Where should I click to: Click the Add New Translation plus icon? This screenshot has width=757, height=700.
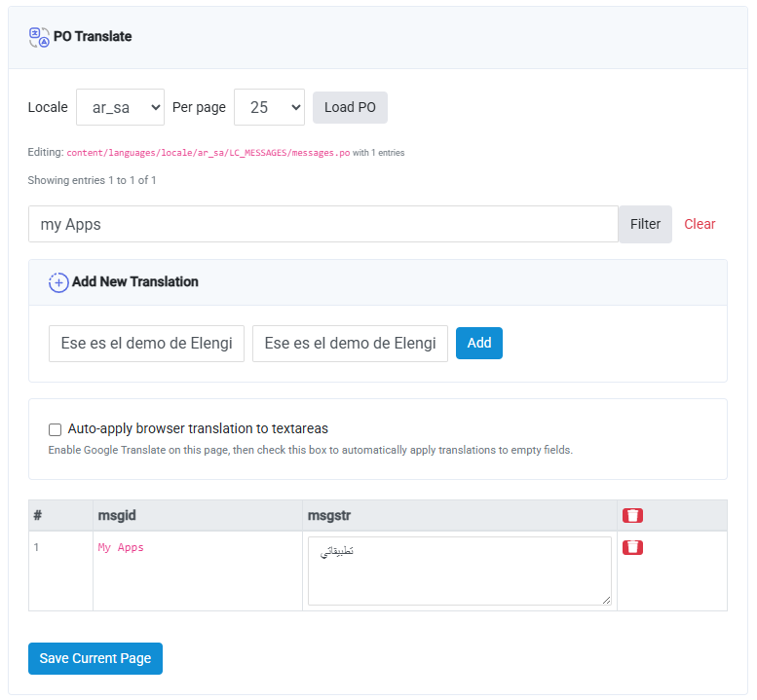pos(58,282)
